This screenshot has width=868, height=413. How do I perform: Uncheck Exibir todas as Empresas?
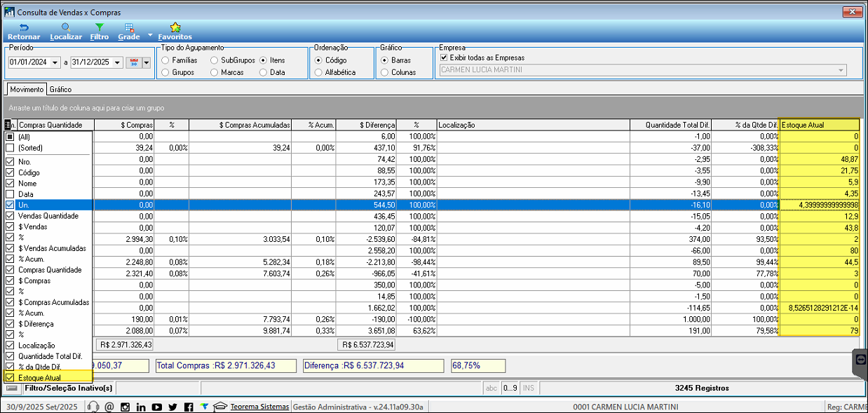(x=443, y=57)
